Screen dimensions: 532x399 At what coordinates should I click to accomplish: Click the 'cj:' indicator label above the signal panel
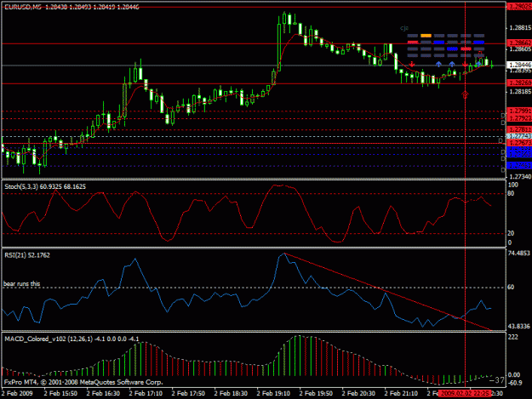point(403,28)
